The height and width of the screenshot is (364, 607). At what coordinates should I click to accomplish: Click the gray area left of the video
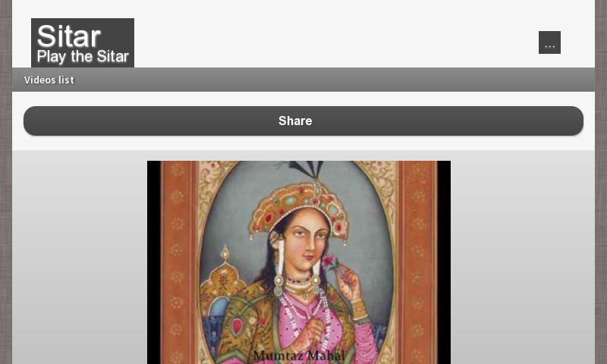tap(80, 257)
